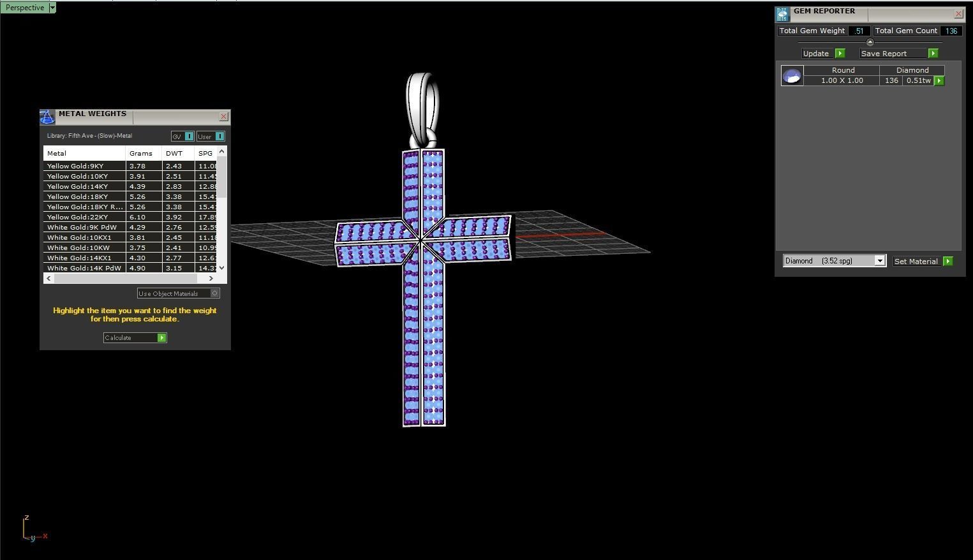Click the cross pendant bail loop
Screen dimensions: 973x560
click(x=423, y=108)
